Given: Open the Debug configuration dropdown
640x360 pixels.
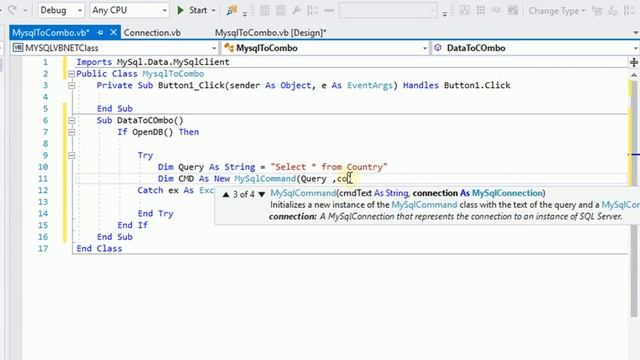Looking at the screenshot, I should (61, 10).
